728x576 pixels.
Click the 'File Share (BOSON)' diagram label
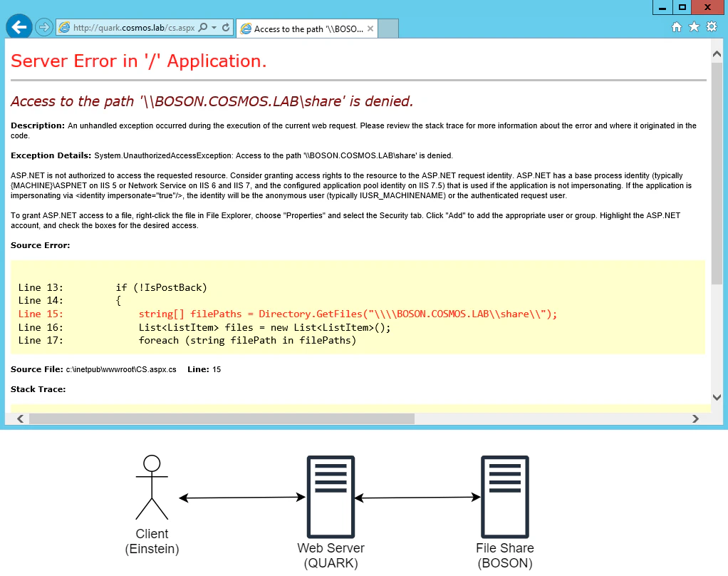[x=505, y=555]
